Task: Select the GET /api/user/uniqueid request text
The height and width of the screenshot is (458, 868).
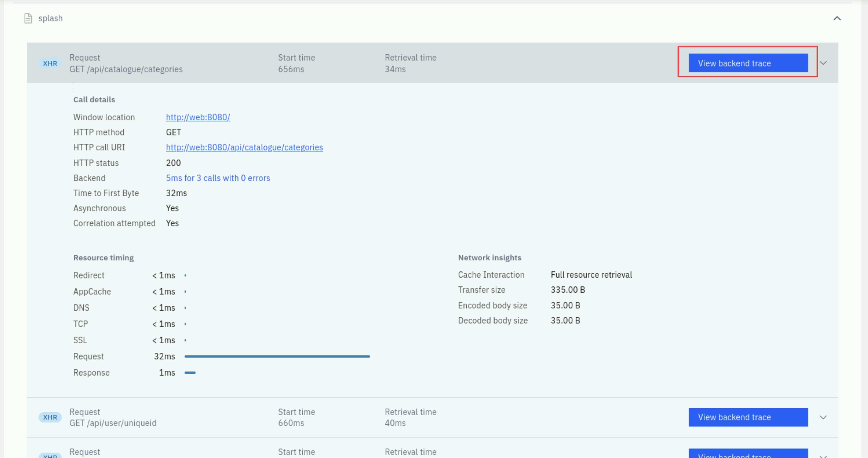Action: tap(113, 423)
